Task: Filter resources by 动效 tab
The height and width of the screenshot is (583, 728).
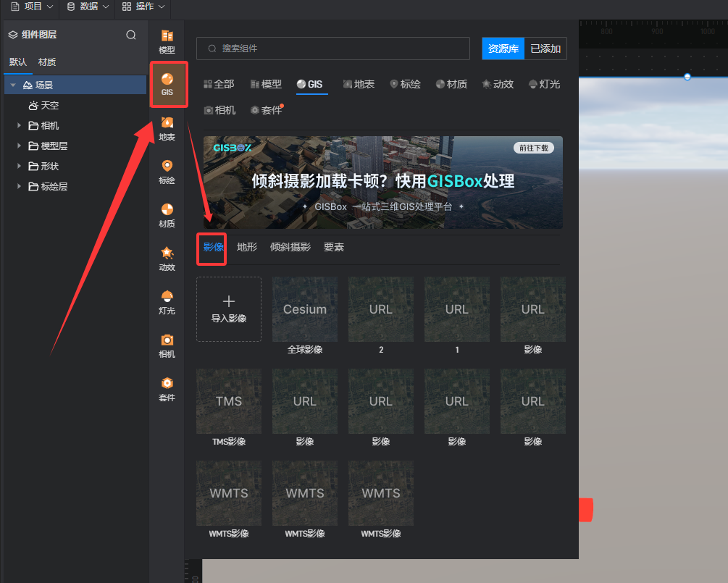Action: (498, 84)
